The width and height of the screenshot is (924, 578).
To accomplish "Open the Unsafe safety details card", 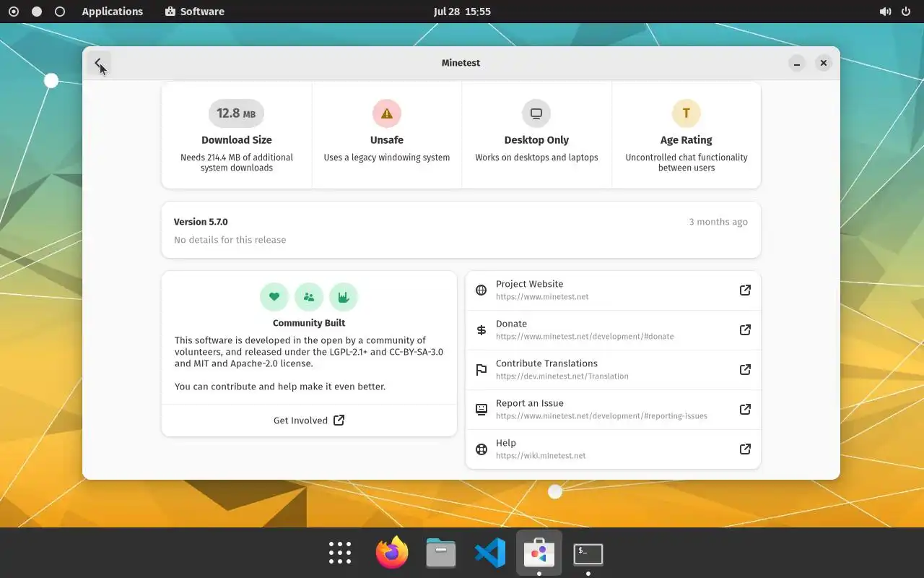I will [387, 135].
